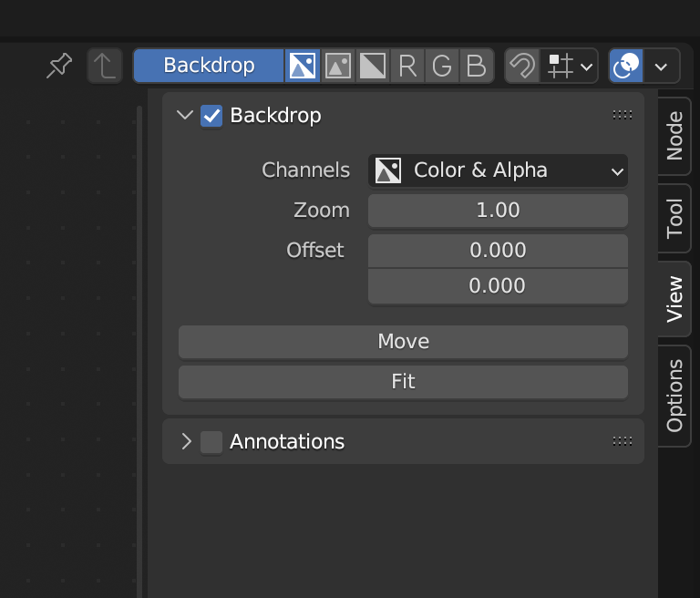700x598 pixels.
Task: Switch to the Node sidebar tab
Action: 674,136
